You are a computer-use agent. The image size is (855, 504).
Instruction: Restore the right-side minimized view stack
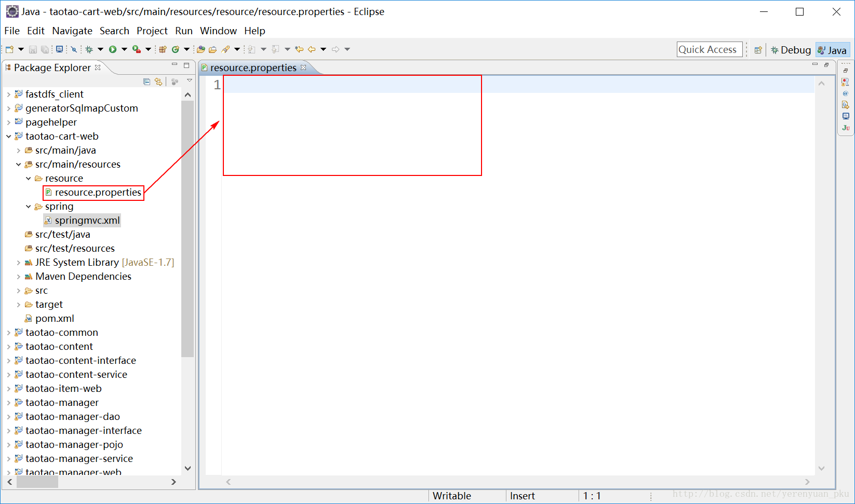[x=846, y=71]
